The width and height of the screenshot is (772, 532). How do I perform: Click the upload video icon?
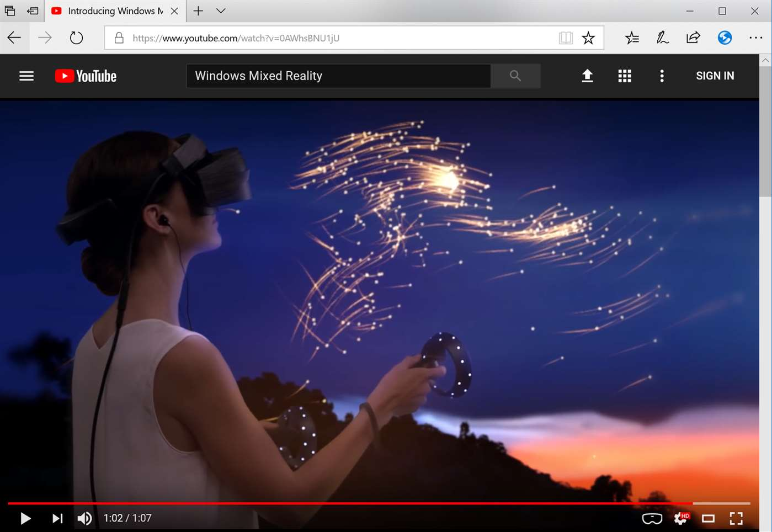(x=587, y=76)
